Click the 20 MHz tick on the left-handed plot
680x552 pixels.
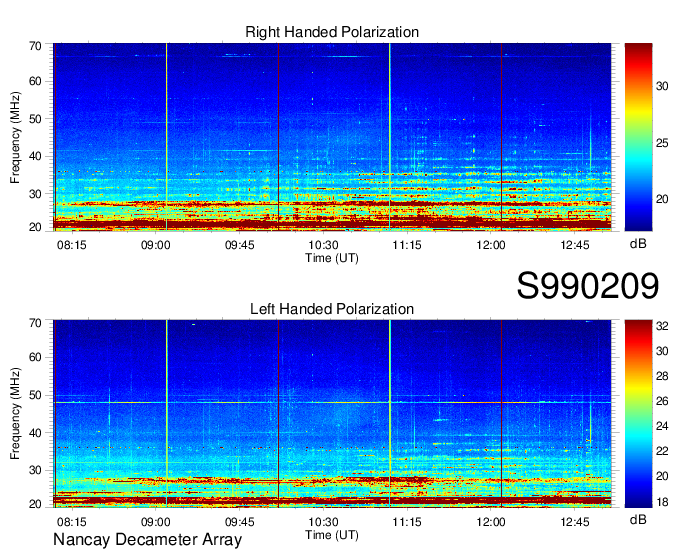point(35,504)
